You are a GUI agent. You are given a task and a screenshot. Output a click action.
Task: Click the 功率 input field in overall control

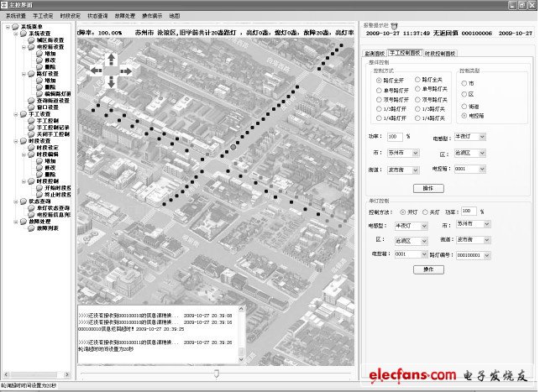395,136
